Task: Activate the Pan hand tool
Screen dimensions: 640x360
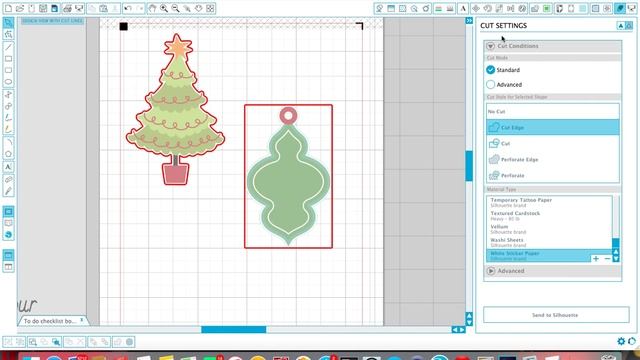Action: [152, 8]
